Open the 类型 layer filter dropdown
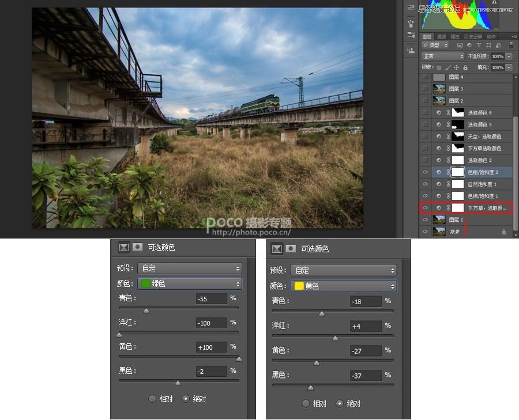 [x=435, y=45]
